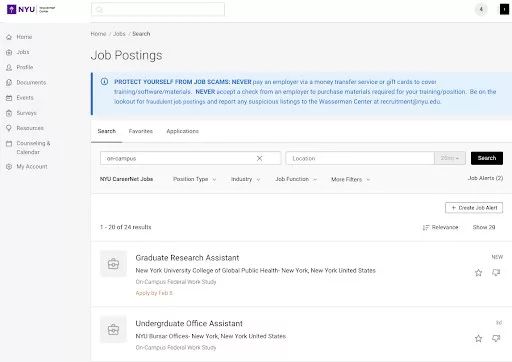Favorite Graduate Research Assistant with star
This screenshot has height=362, width=512.
478,273
